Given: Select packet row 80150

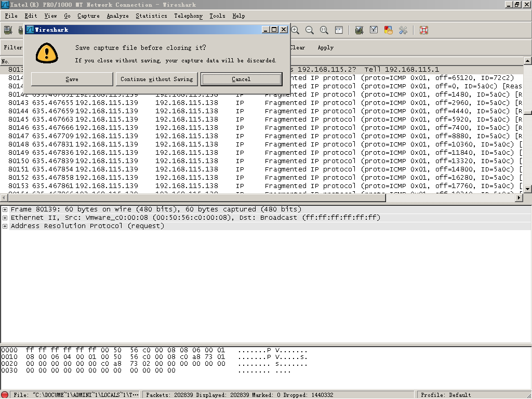Looking at the screenshot, I should [262, 161].
